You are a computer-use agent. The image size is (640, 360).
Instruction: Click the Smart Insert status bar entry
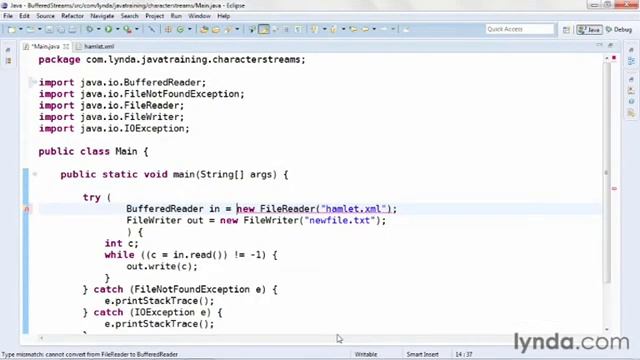pos(422,354)
